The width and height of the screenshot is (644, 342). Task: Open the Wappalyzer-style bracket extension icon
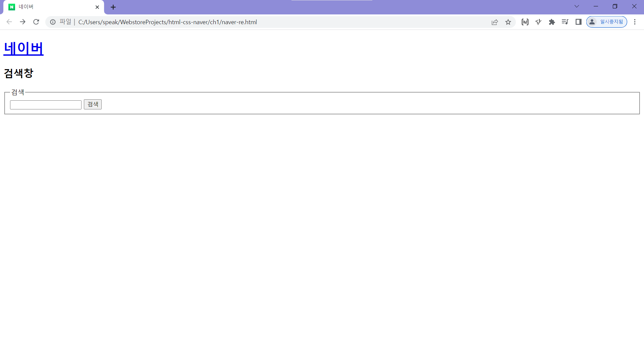point(525,22)
